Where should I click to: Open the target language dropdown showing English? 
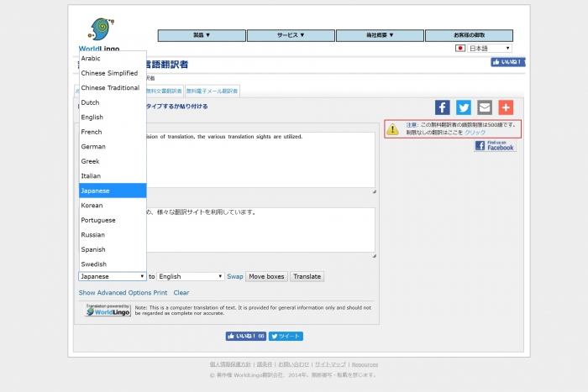point(191,276)
